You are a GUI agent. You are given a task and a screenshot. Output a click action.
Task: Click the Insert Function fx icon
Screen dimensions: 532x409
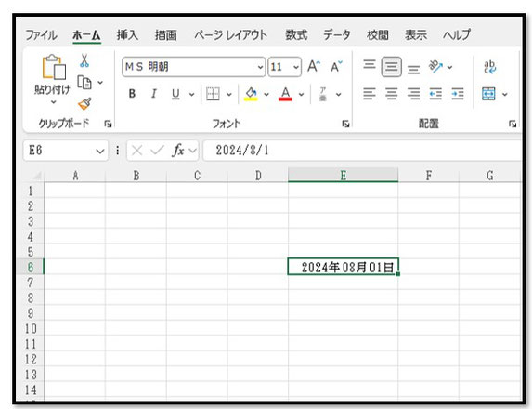tap(178, 151)
